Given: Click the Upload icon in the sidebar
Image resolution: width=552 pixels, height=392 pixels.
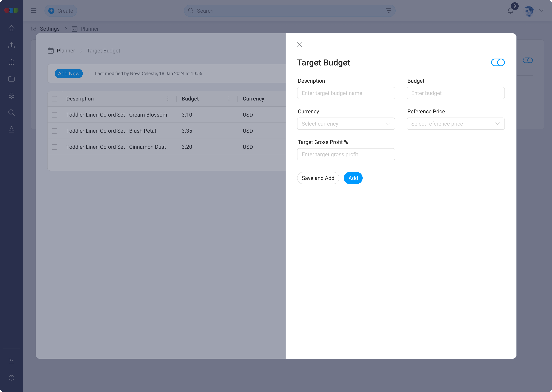Looking at the screenshot, I should tap(11, 45).
